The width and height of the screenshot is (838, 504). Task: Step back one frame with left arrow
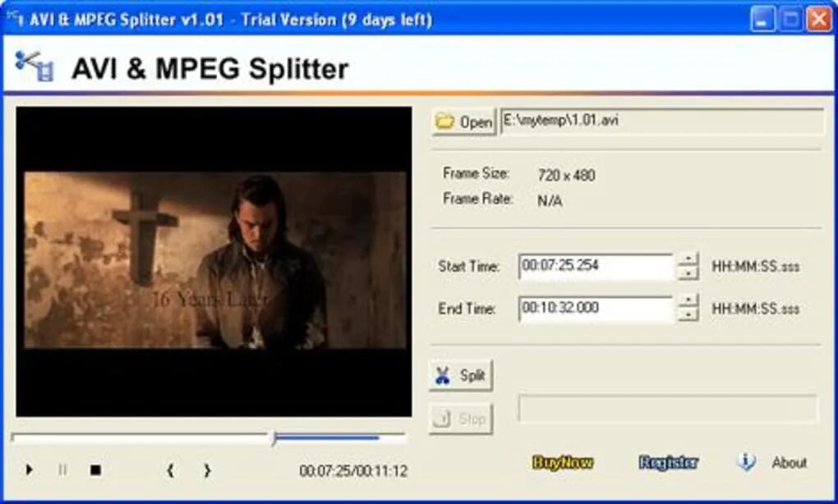(x=171, y=470)
